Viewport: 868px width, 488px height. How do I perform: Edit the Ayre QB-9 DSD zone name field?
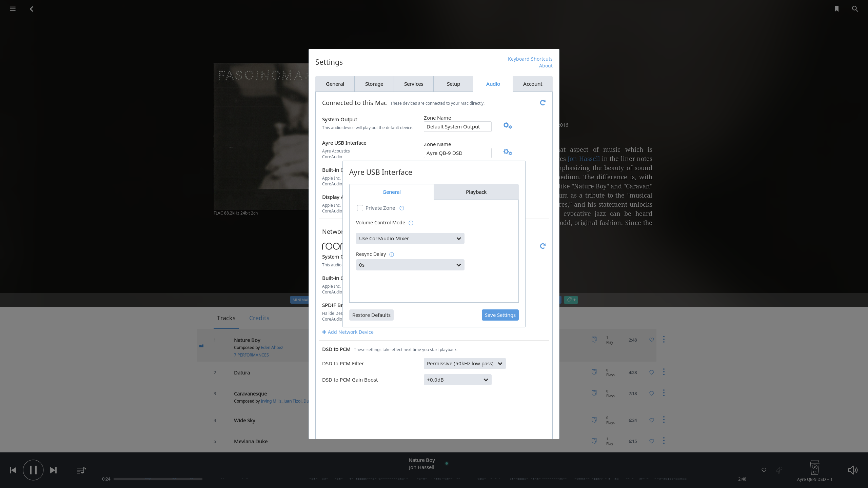tap(457, 153)
